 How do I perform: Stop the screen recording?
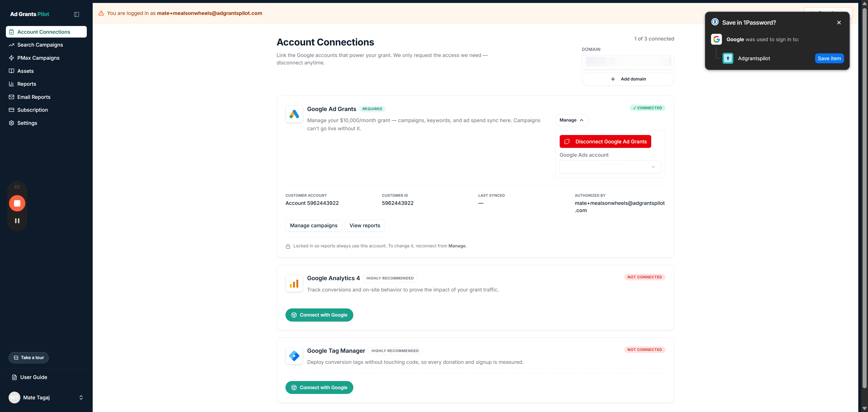pyautogui.click(x=17, y=203)
